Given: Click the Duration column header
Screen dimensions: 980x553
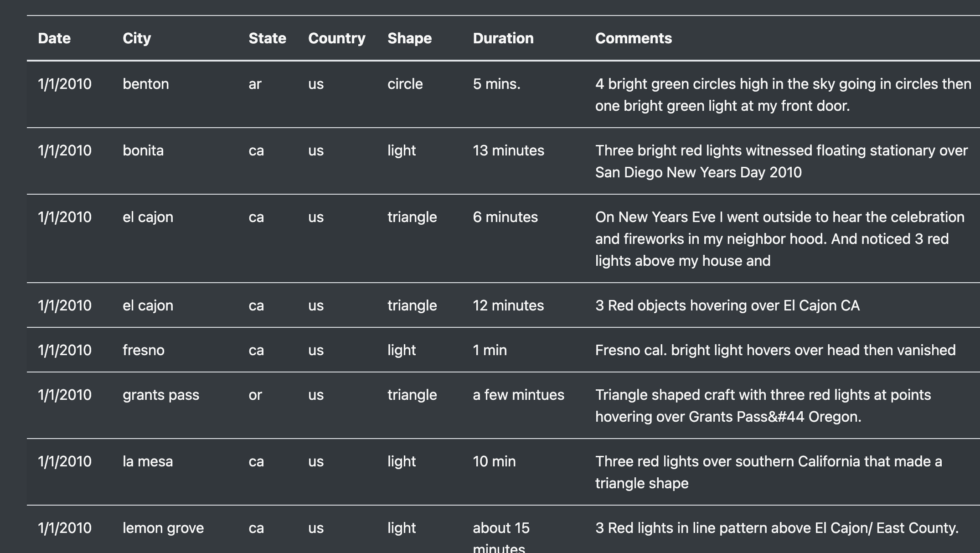Looking at the screenshot, I should (x=503, y=38).
